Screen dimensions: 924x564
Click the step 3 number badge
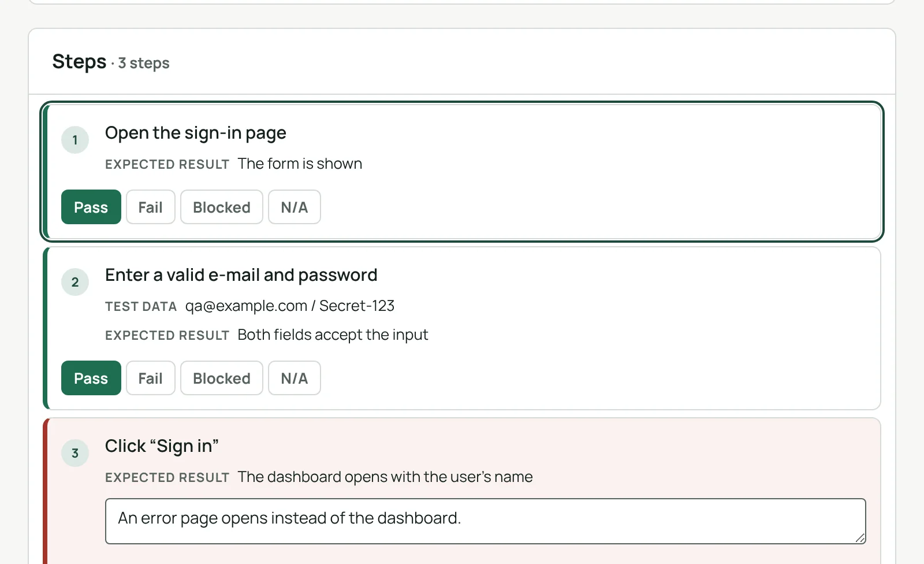[75, 453]
